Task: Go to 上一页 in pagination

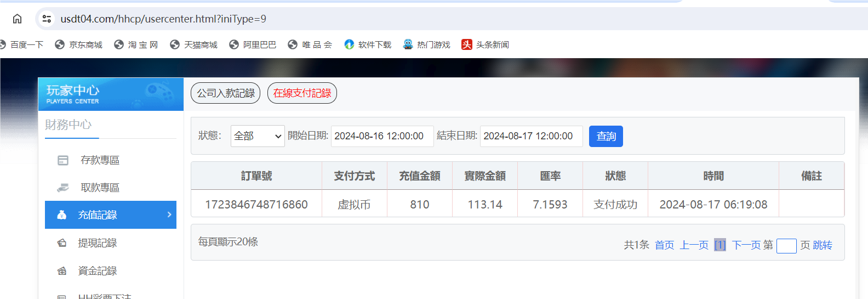Action: [x=694, y=245]
